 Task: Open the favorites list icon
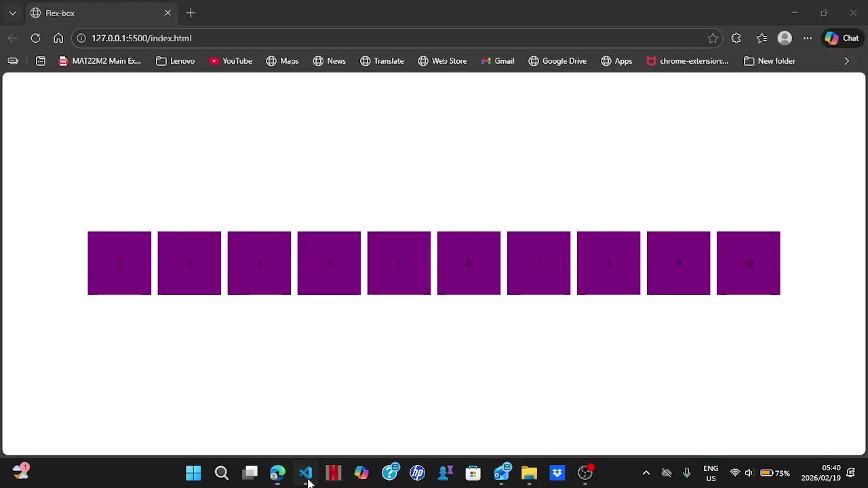762,38
